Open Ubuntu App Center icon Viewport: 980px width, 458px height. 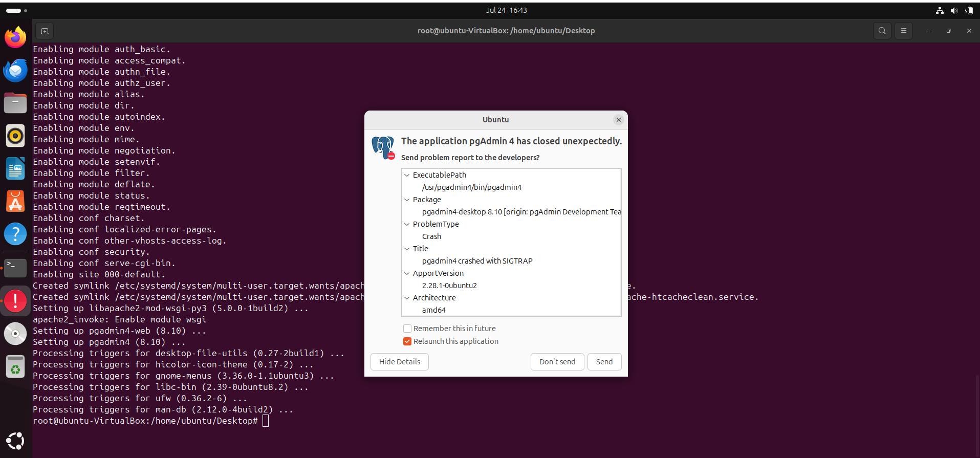15,202
